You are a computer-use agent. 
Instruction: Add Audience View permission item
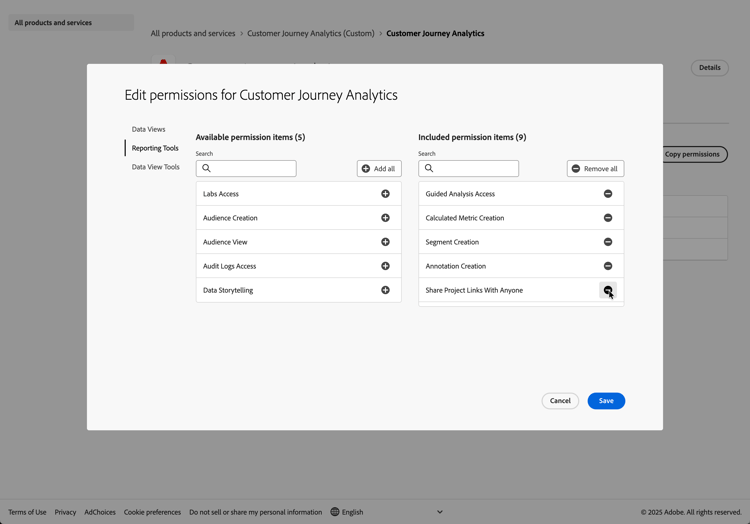pos(385,242)
